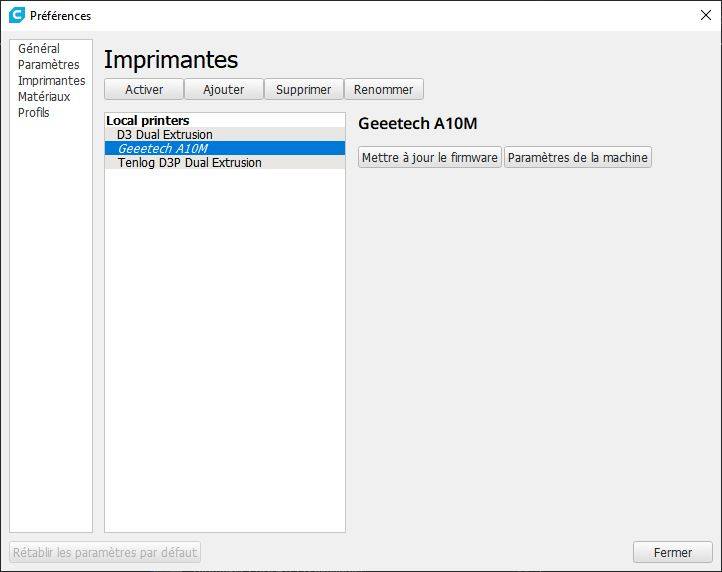Click the Cura logo in title bar

click(16, 15)
